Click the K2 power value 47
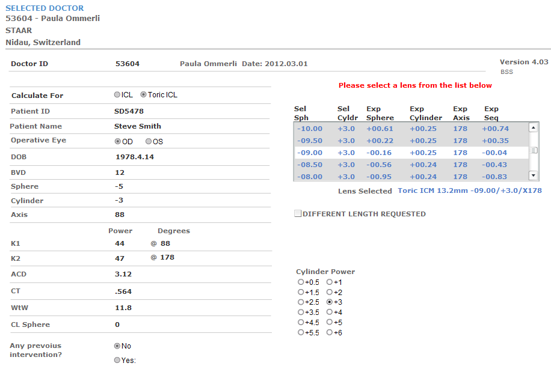This screenshot has width=551, height=372. (x=119, y=258)
